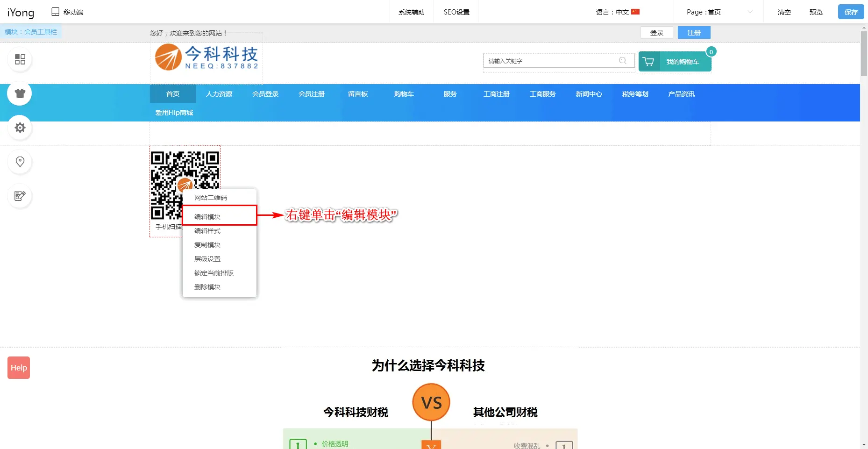Click the blue 保存 button
This screenshot has height=449, width=868.
click(850, 12)
